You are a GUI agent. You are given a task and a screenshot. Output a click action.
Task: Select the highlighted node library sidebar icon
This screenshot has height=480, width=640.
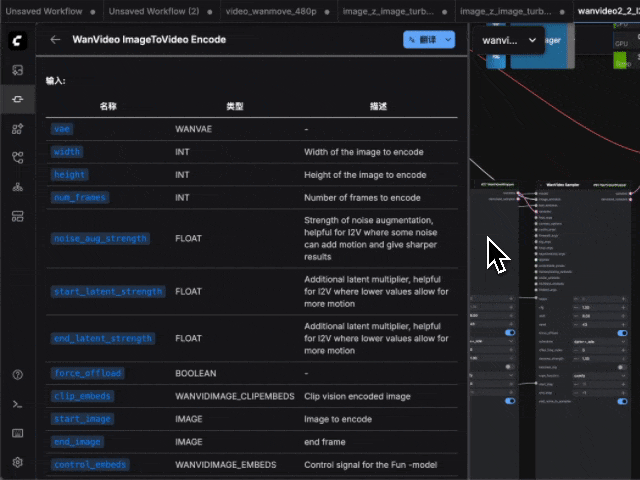coord(18,99)
